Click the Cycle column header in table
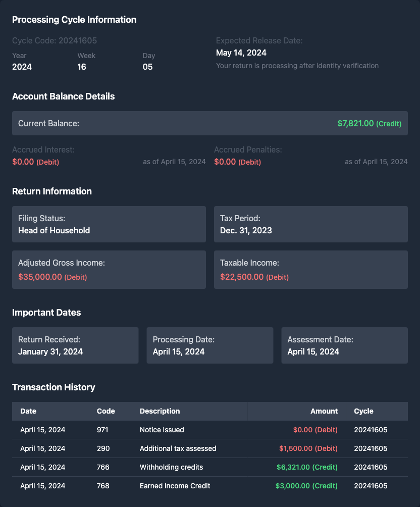 point(363,411)
